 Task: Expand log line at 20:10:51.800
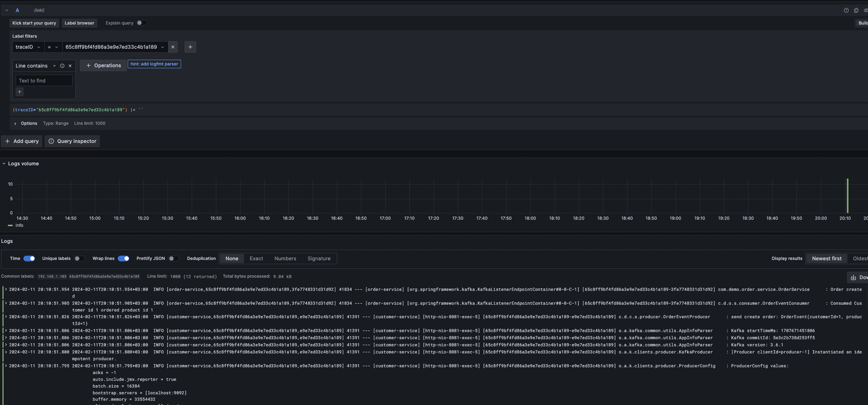tap(6, 352)
